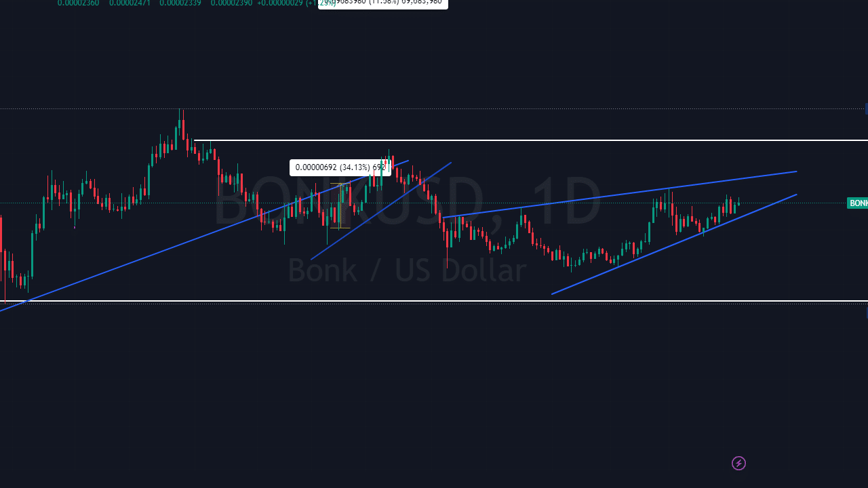868x488 pixels.
Task: Click the high value 0.00002471
Action: 130,3
